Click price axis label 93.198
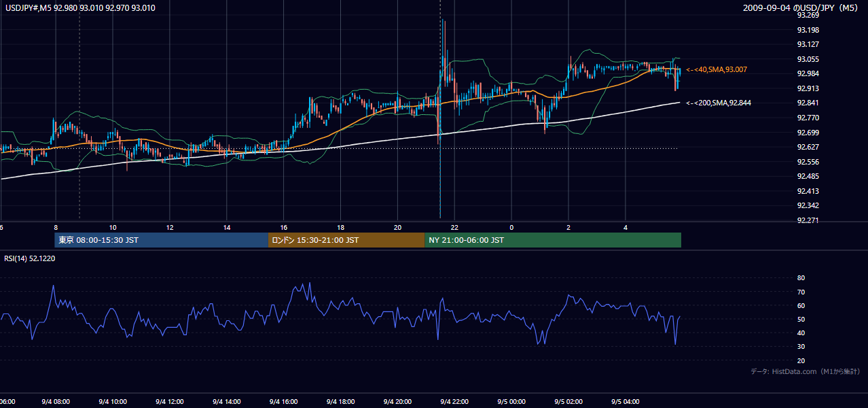The image size is (868, 408). [x=808, y=30]
